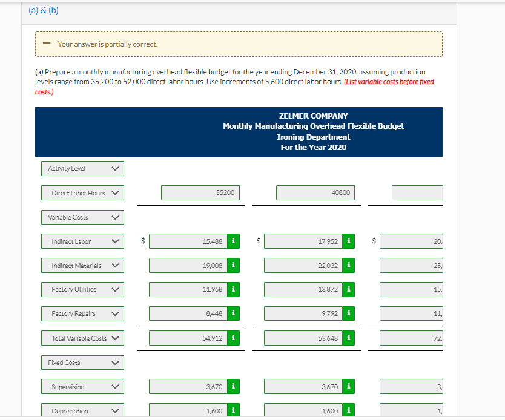Click the third column Indirect Materials field

pos(411,266)
